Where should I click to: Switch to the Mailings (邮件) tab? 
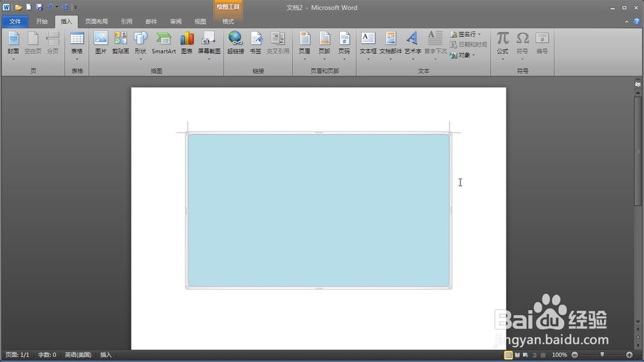coord(151,21)
